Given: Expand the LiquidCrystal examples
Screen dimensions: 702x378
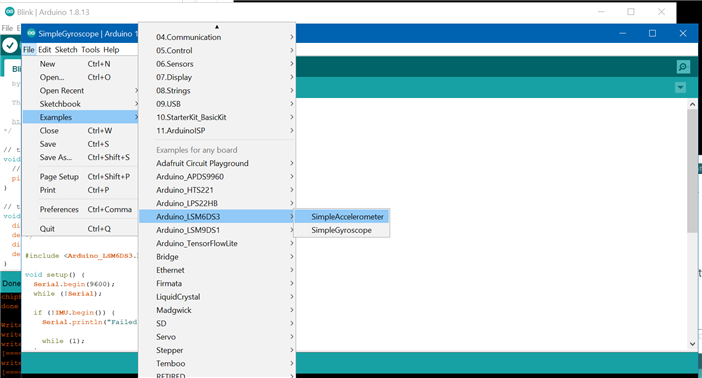Looking at the screenshot, I should click(x=217, y=297).
